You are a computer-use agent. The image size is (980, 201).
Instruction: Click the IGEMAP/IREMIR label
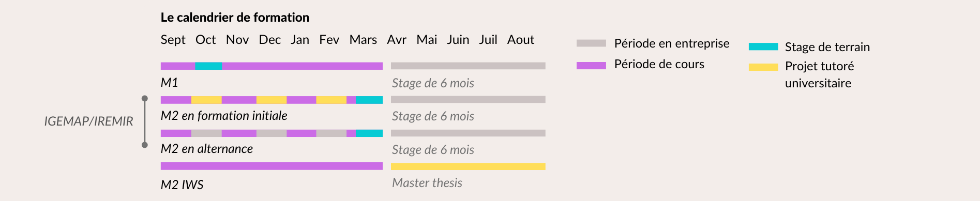click(88, 121)
